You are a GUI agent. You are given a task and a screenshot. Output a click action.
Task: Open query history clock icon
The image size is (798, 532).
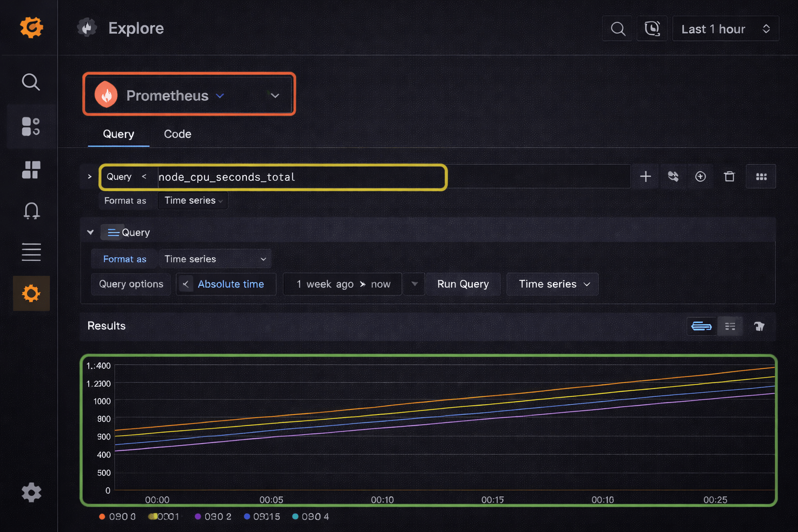652,29
